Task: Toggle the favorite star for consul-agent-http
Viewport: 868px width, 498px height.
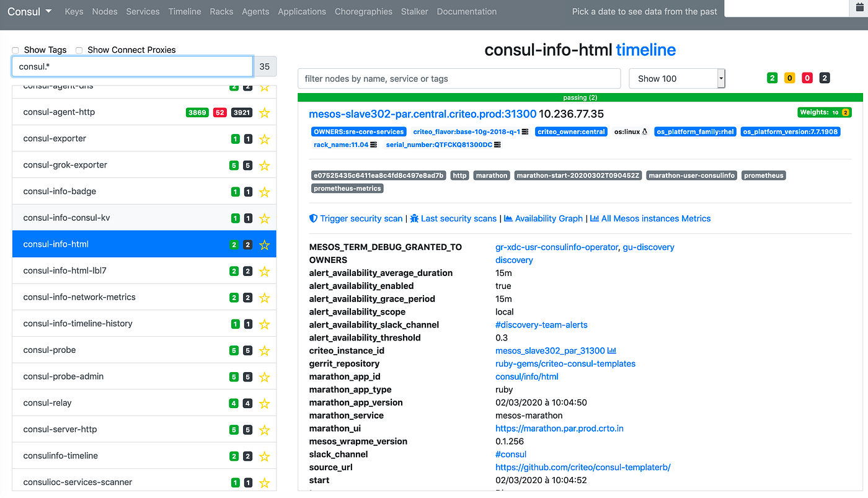Action: point(265,112)
